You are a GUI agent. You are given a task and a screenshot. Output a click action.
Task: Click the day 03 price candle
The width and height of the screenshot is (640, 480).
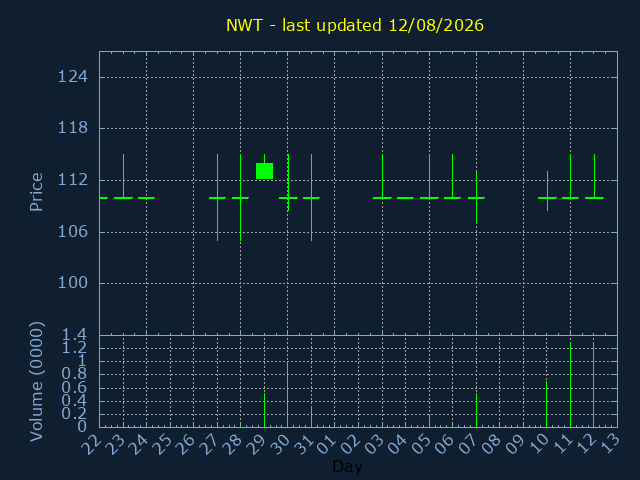pos(382,176)
